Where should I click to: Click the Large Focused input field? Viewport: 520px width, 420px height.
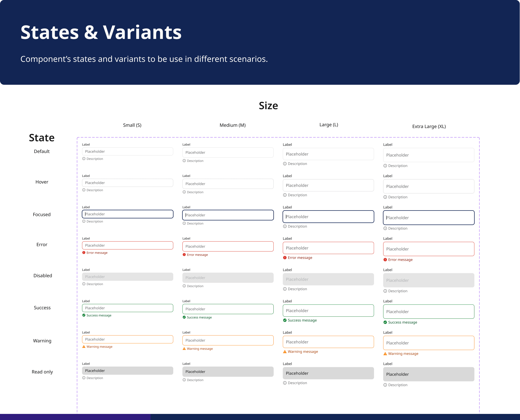328,216
